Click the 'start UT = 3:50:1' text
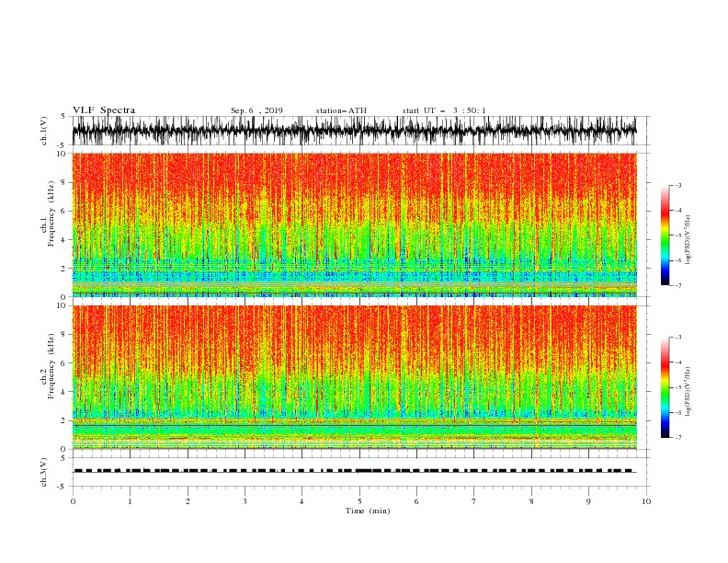 coord(444,110)
